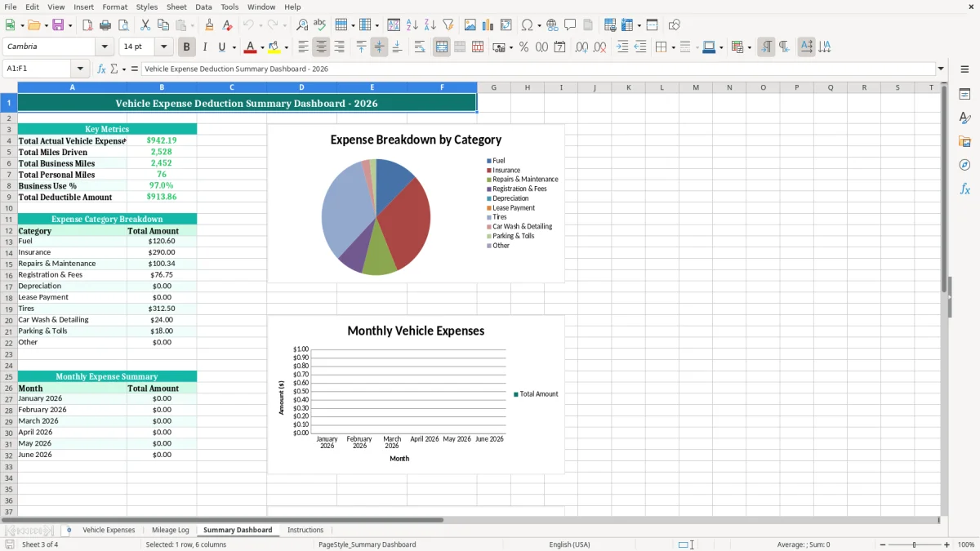Open conditional formatting dropdown arrow
The height and width of the screenshot is (551, 980).
click(x=749, y=47)
